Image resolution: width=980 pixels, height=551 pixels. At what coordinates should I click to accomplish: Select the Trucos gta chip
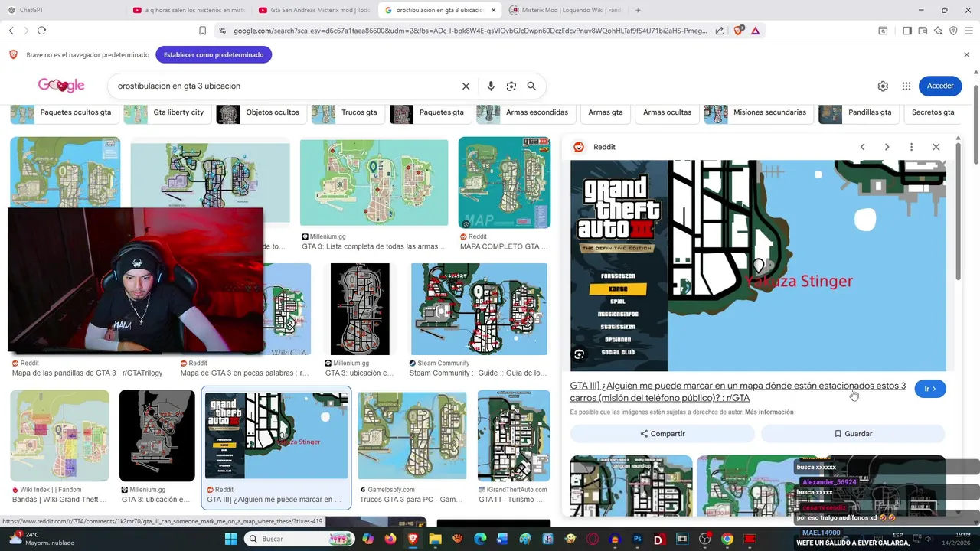click(x=348, y=113)
